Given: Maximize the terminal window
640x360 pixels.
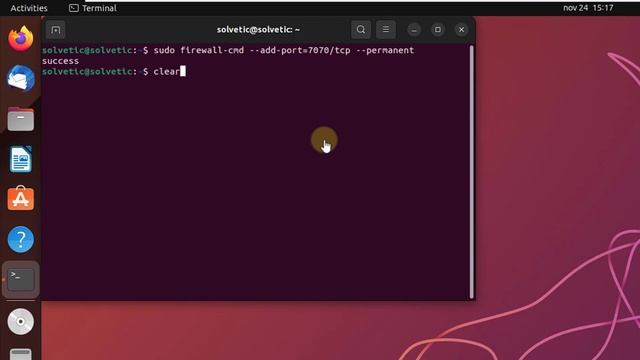Looking at the screenshot, I should [x=438, y=30].
